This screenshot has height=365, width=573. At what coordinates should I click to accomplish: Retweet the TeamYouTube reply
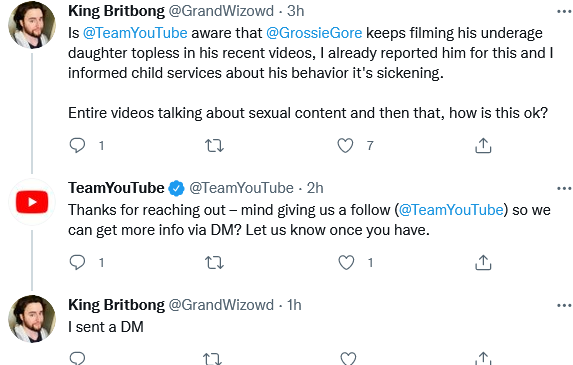(214, 263)
